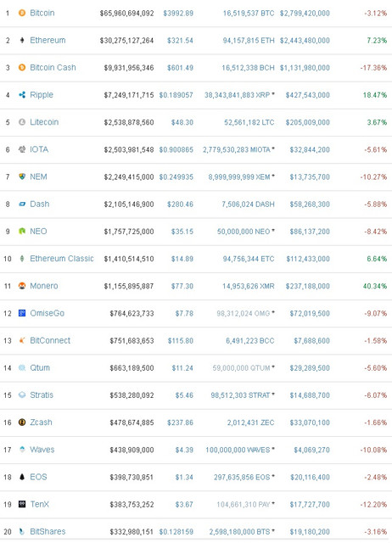Click IOTA price $0.900865
Image resolution: width=392 pixels, height=543 pixels.
point(176,149)
